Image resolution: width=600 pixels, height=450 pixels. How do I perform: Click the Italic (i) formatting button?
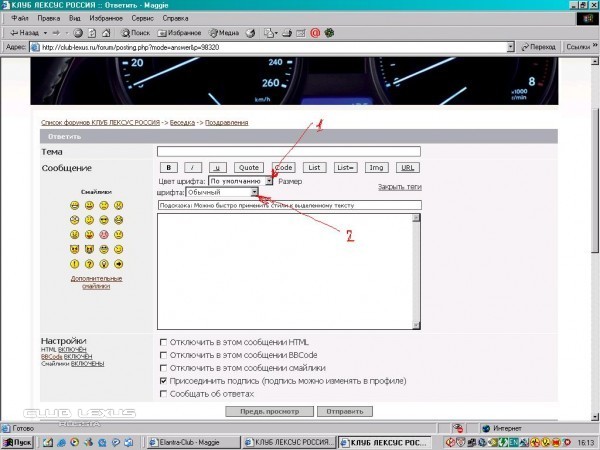click(x=194, y=167)
